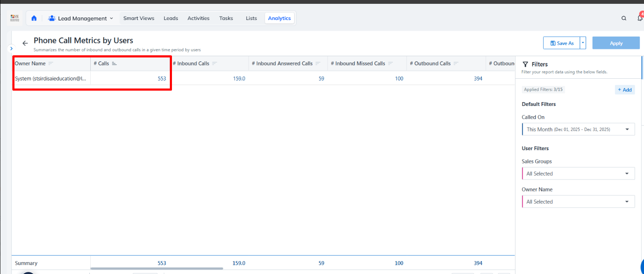Open the notifications bell
The image size is (644, 274).
coord(640,18)
